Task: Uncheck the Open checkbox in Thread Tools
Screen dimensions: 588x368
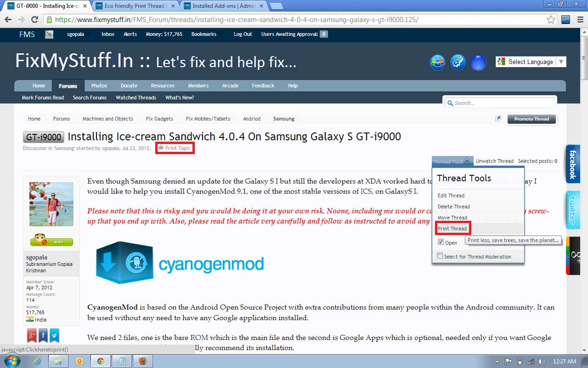Action: click(x=441, y=242)
